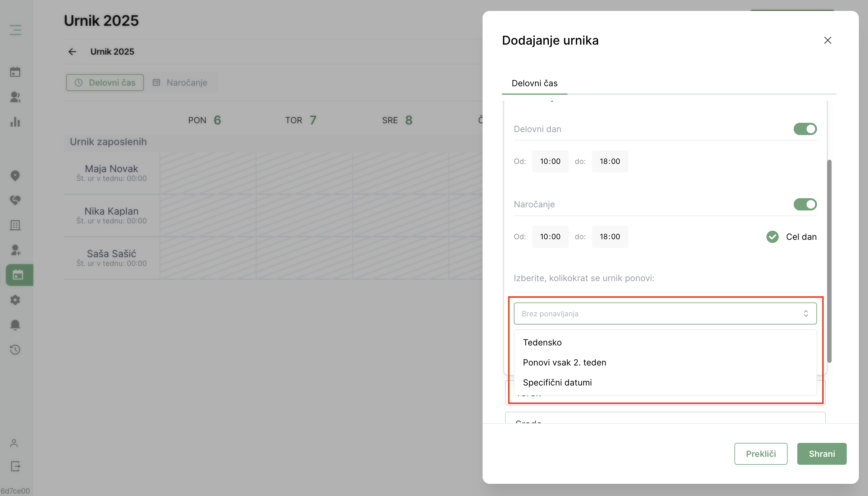Click the hamburger menu icon in sidebar
This screenshot has width=868, height=496.
pos(15,30)
